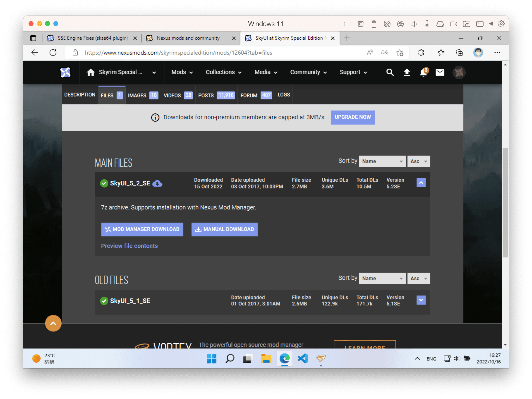Open the messages envelope icon
The width and height of the screenshot is (532, 399).
440,72
